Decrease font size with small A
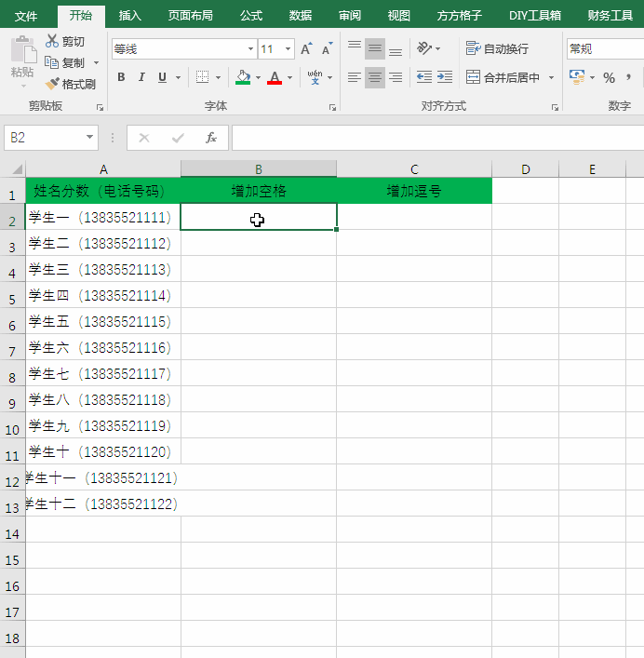The height and width of the screenshot is (658, 644). tap(327, 49)
